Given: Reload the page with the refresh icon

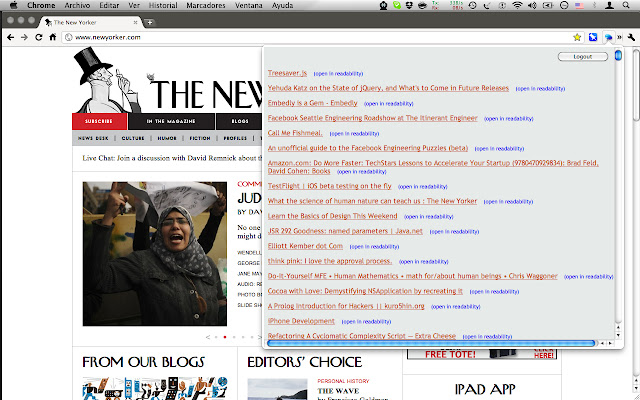Looking at the screenshot, I should [x=38, y=37].
